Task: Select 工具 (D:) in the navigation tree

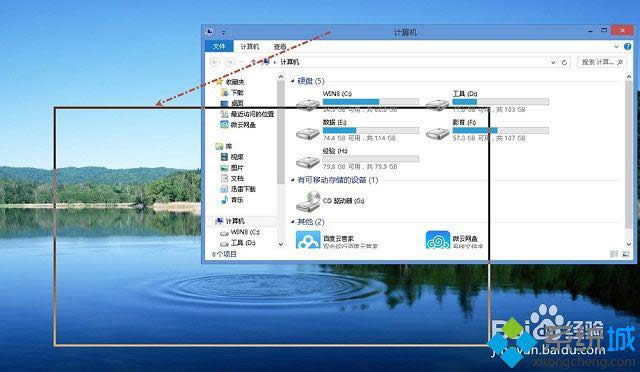Action: point(238,243)
